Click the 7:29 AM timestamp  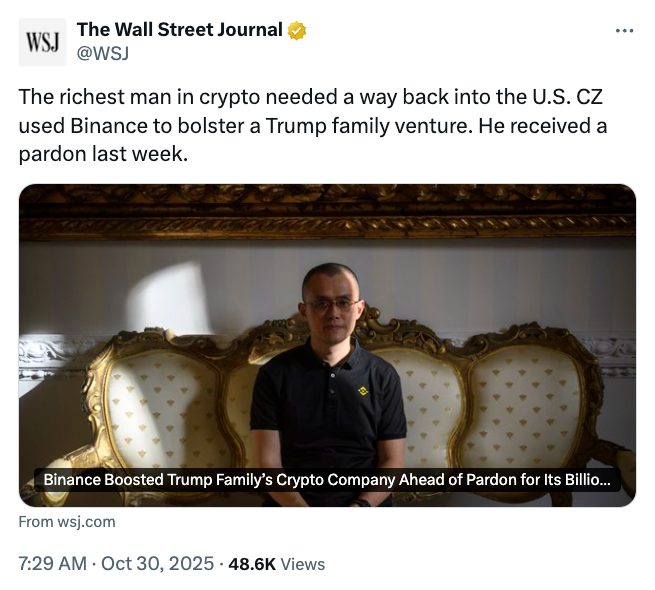click(52, 564)
